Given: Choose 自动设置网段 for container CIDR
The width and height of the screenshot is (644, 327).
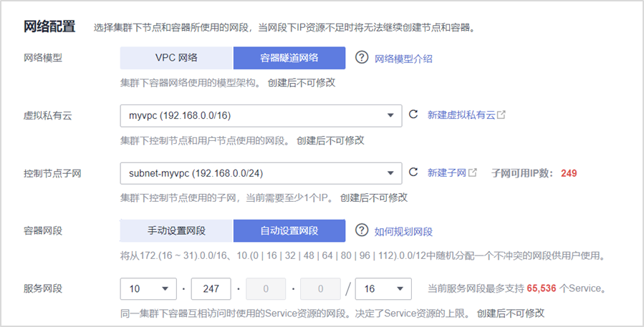Looking at the screenshot, I should (x=289, y=231).
